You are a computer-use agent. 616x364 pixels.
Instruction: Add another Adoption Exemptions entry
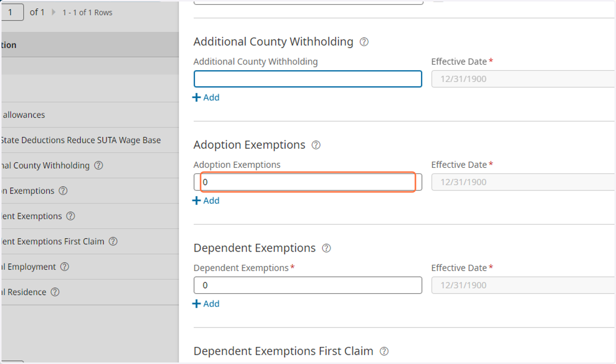click(206, 201)
